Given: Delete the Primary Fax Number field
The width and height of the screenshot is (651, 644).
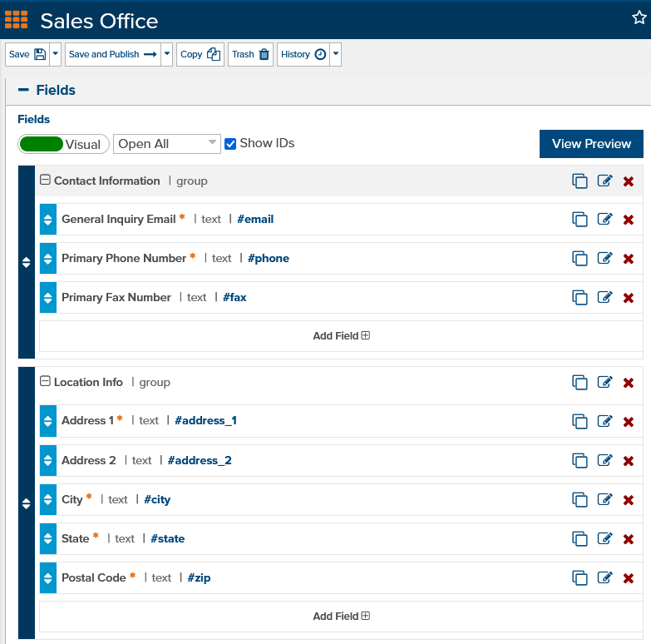Looking at the screenshot, I should click(629, 298).
